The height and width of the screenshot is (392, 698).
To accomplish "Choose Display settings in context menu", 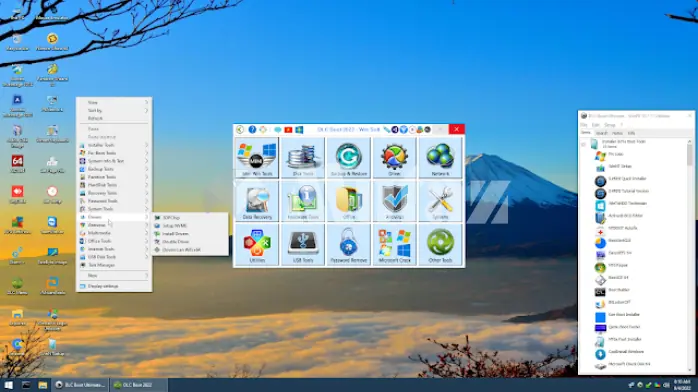I will tap(114, 287).
